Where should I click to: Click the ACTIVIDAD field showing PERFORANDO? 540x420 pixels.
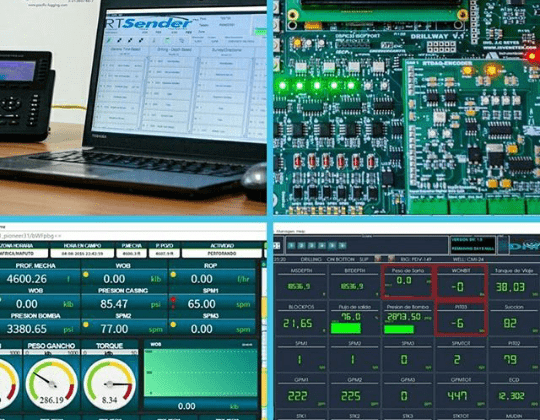222,253
